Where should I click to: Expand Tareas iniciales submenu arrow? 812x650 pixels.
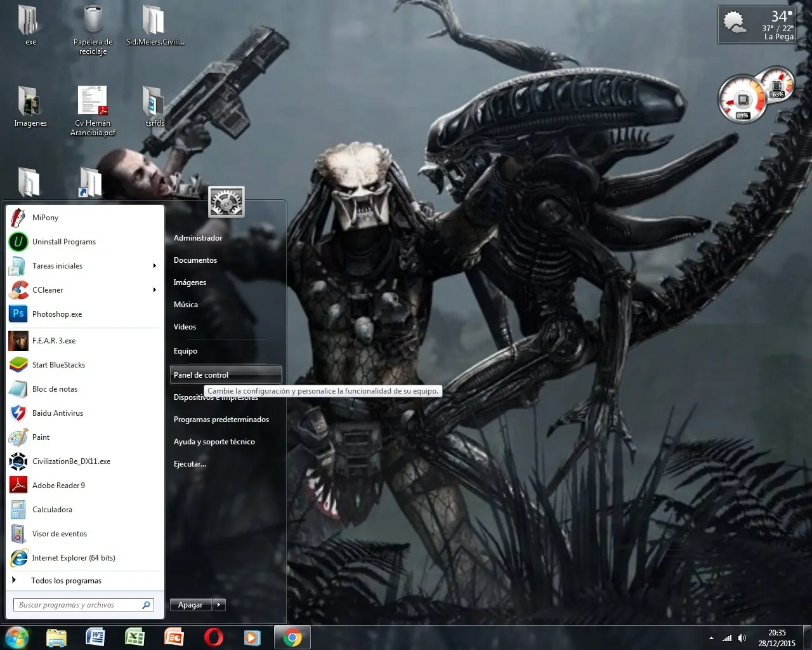(154, 266)
